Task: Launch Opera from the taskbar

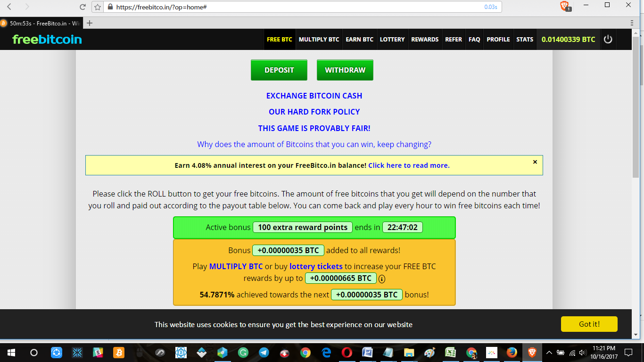Action: point(347,353)
